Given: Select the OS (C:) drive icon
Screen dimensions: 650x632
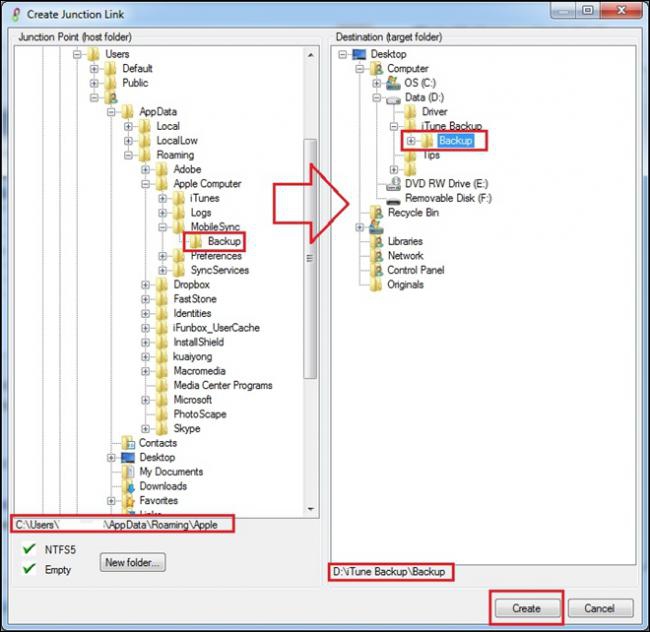Looking at the screenshot, I should click(393, 83).
